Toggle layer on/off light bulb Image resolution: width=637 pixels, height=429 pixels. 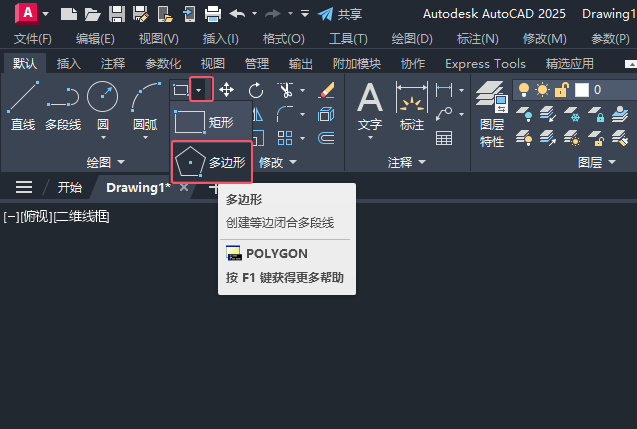point(524,90)
